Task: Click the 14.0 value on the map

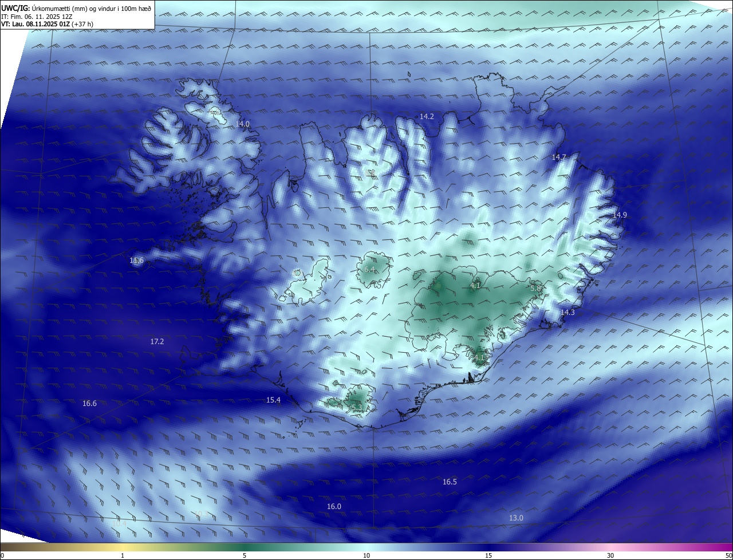Action: (243, 124)
